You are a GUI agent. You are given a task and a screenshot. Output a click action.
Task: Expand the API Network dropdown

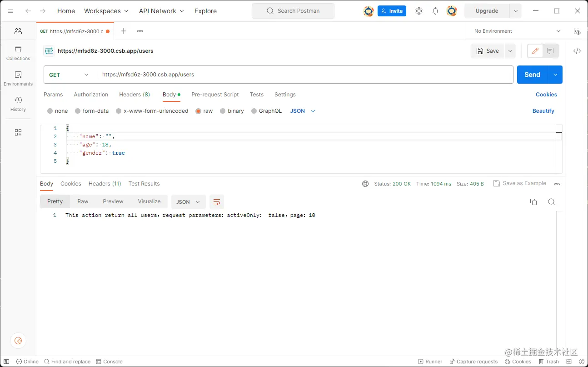click(161, 11)
